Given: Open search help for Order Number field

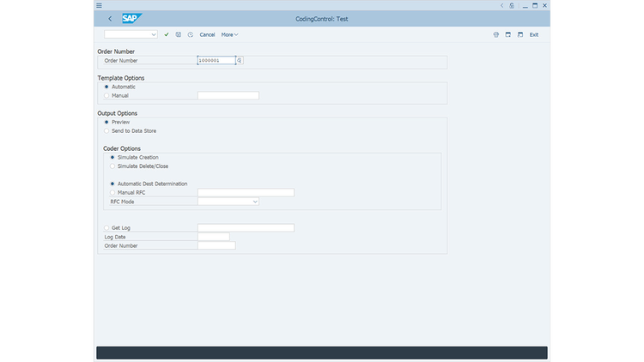Looking at the screenshot, I should point(240,60).
